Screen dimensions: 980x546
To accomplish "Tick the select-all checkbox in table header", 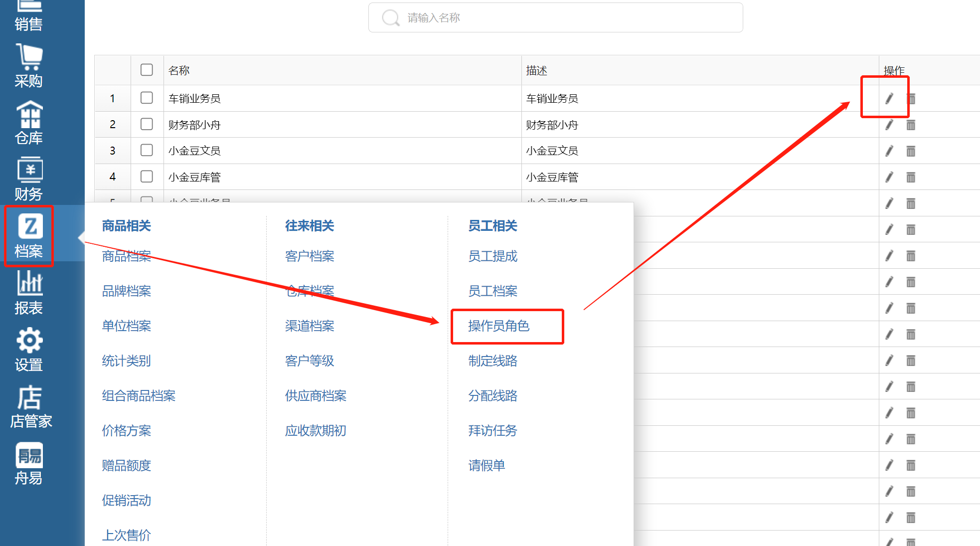I will click(x=147, y=70).
